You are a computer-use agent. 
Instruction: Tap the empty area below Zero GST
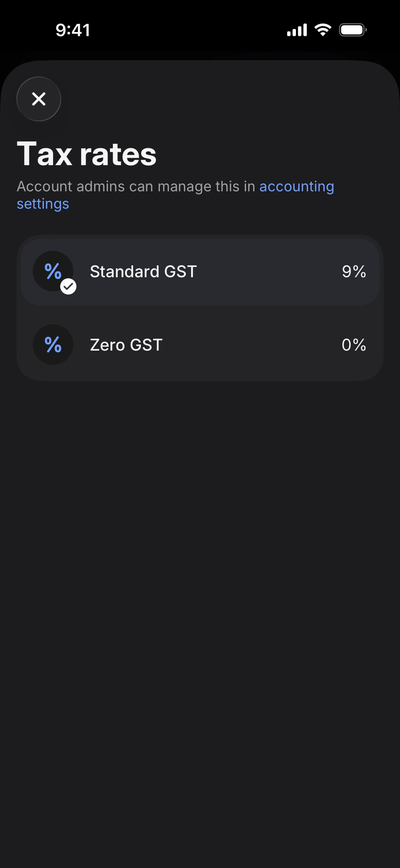point(200,573)
